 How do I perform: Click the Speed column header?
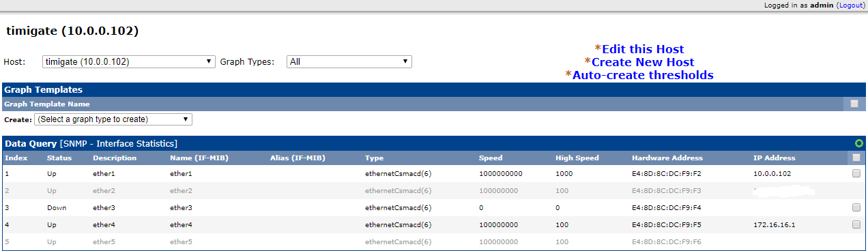pyautogui.click(x=491, y=158)
